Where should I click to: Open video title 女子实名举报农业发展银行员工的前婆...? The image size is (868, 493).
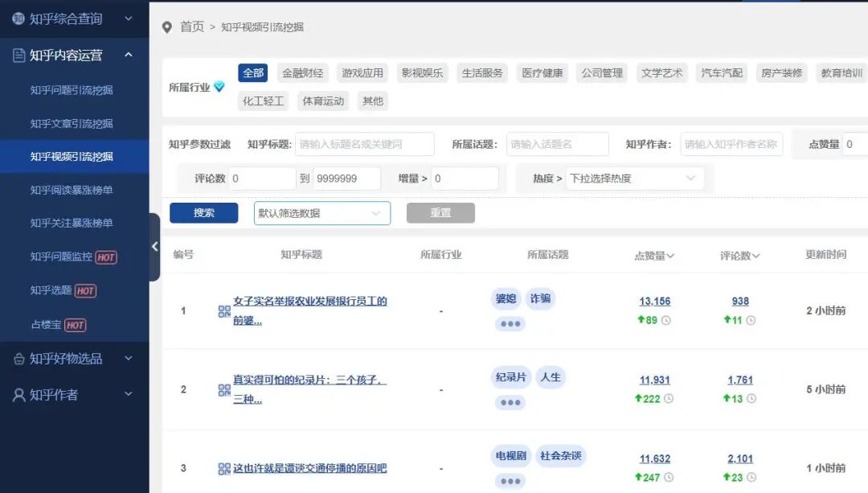coord(309,310)
